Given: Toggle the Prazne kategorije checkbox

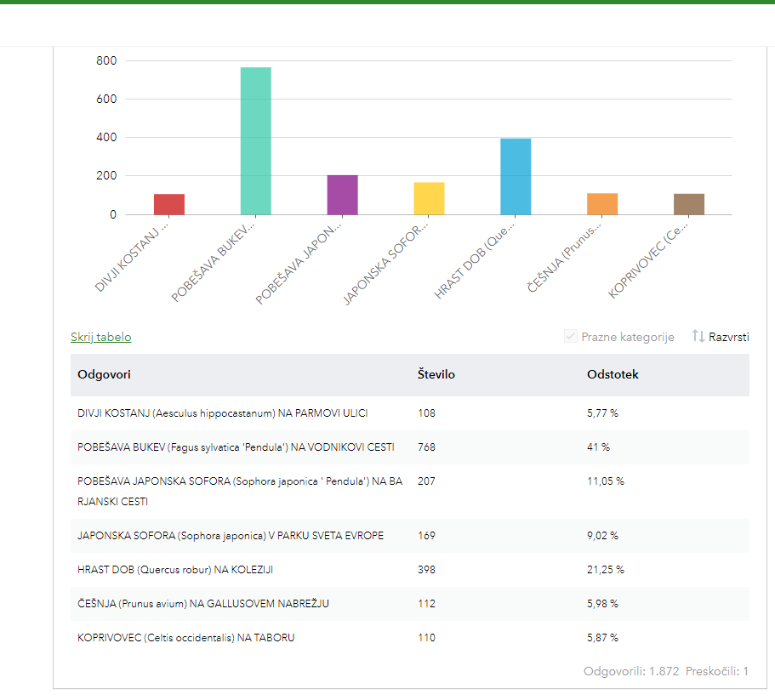Looking at the screenshot, I should [571, 337].
